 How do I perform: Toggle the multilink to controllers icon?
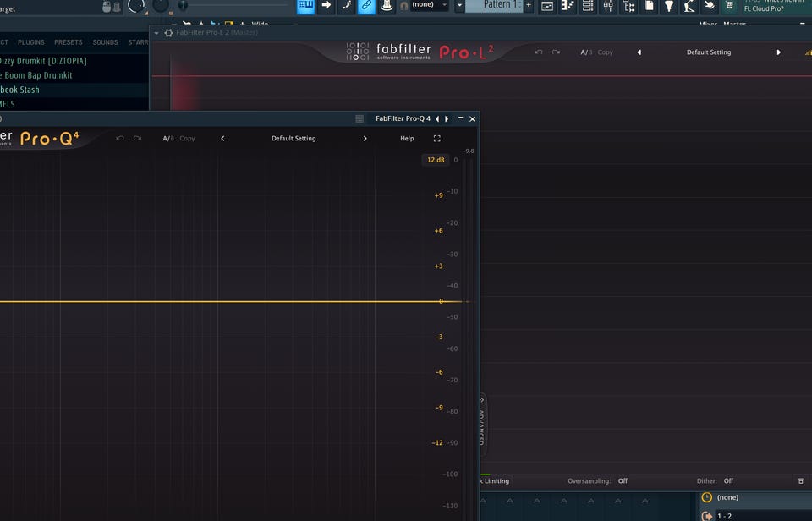coord(387,6)
